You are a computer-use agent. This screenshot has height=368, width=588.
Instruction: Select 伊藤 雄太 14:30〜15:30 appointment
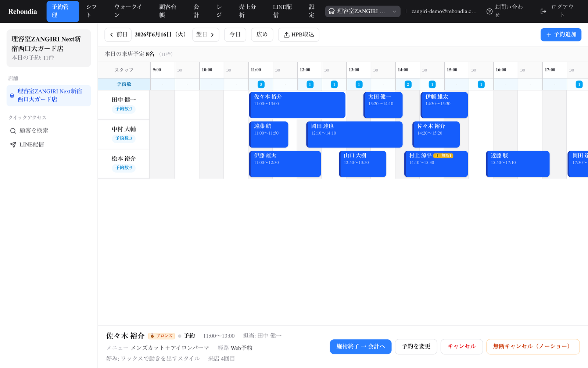click(444, 105)
